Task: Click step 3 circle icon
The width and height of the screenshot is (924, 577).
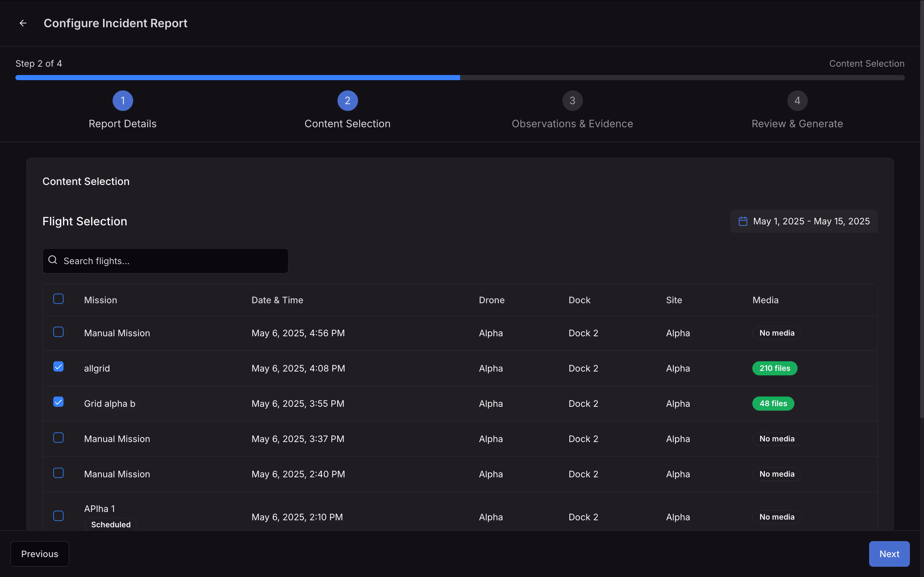Action: [572, 101]
